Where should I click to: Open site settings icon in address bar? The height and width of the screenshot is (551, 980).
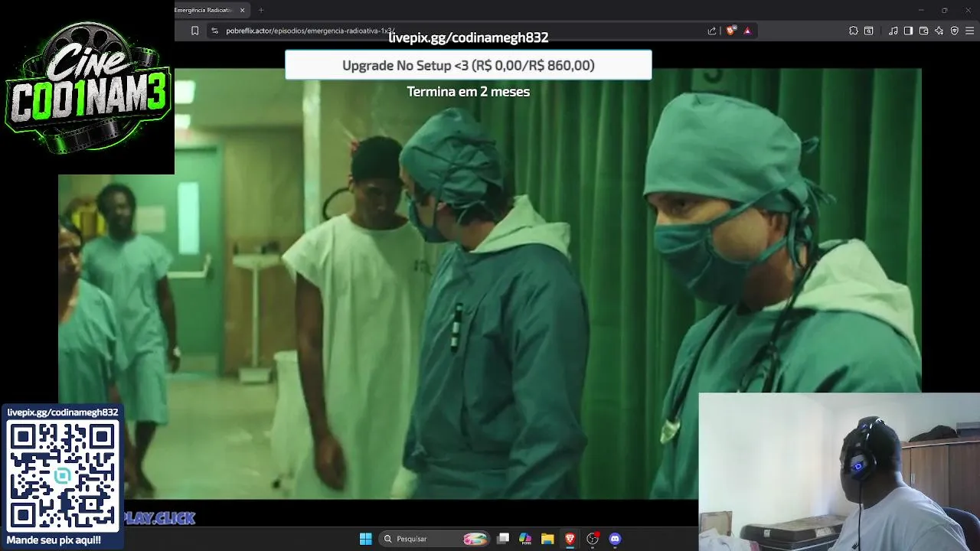pyautogui.click(x=215, y=31)
